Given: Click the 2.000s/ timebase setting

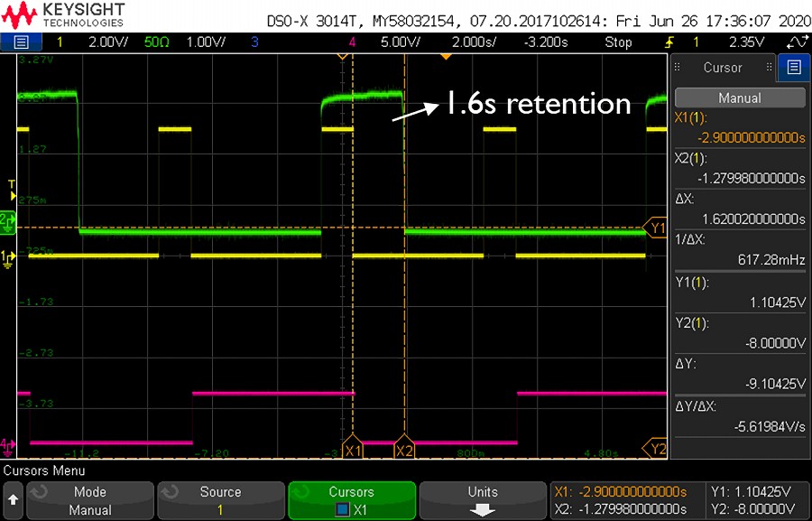Looking at the screenshot, I should (473, 42).
